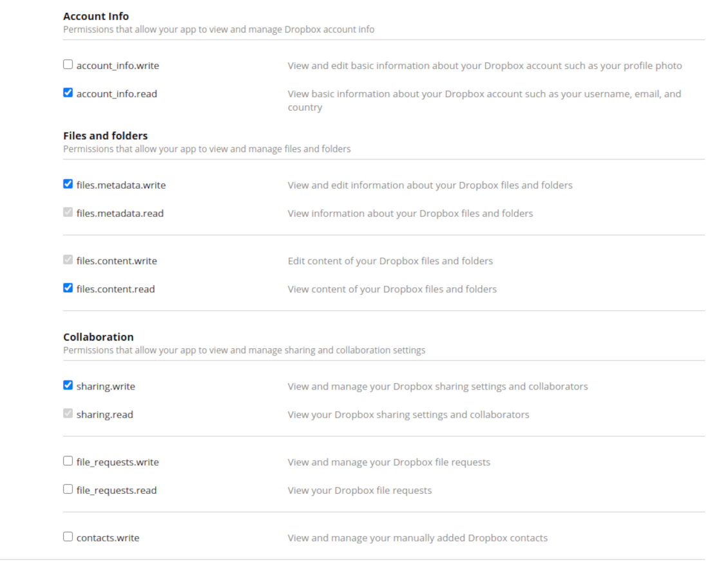Click the description text for account_info.write
This screenshot has width=728, height=571.
coord(484,66)
